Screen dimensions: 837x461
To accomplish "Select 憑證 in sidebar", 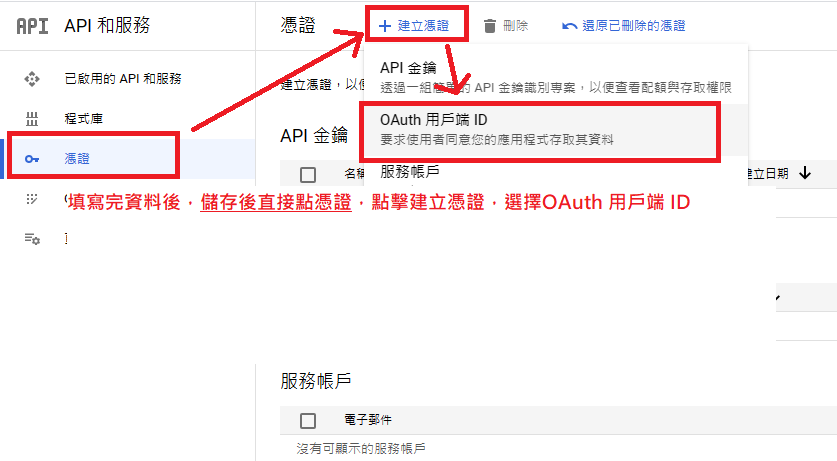I will [x=77, y=159].
